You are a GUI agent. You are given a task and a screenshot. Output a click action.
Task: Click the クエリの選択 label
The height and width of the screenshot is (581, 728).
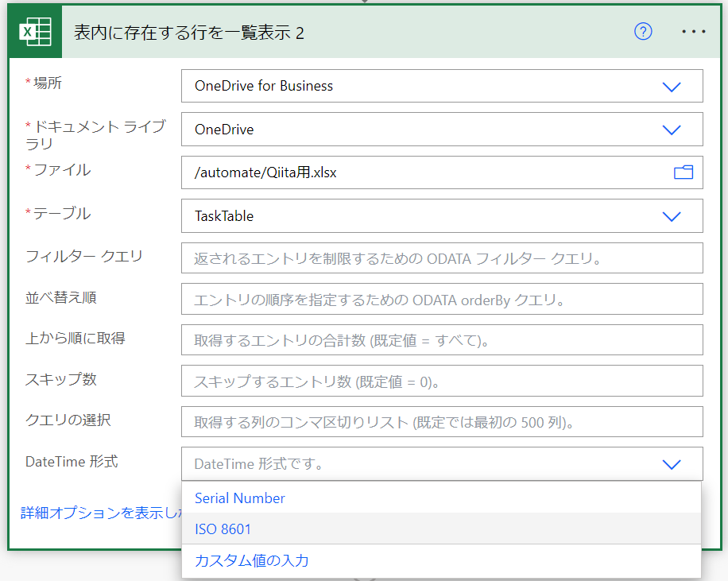tap(68, 420)
